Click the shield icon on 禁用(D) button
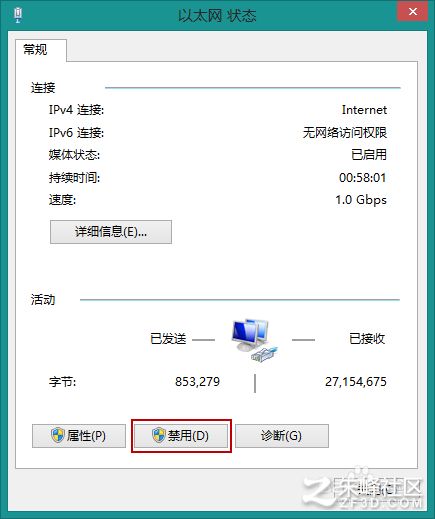Screen dimensions: 435x519 (159, 435)
